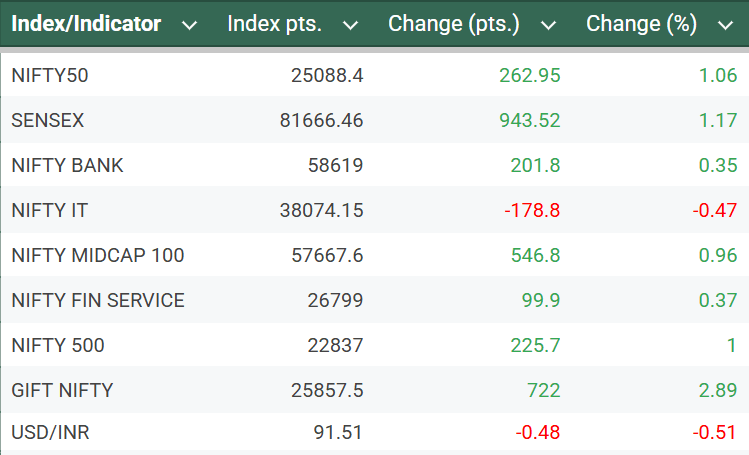Open the Change (pts.) column dropdown chevron
Screen dimensions: 749x455
pos(548,25)
